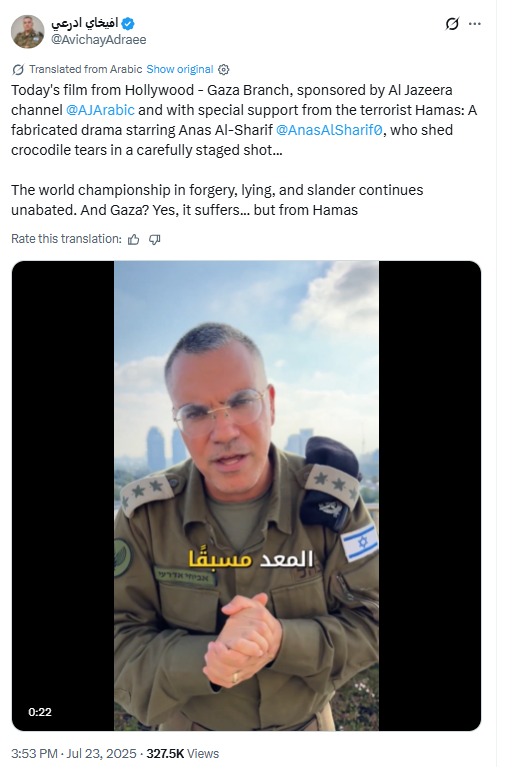Click the 327.5K Views count
The width and height of the screenshot is (506, 767).
click(x=183, y=753)
